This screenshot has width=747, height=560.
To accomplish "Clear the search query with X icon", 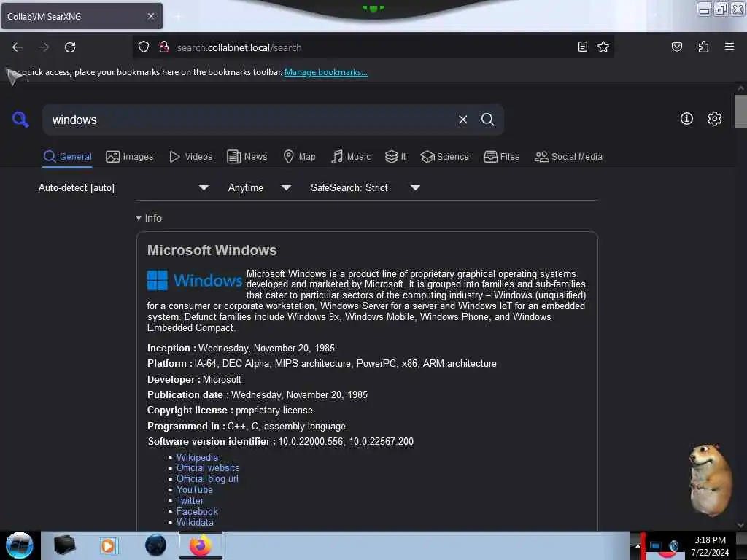I will coord(462,120).
